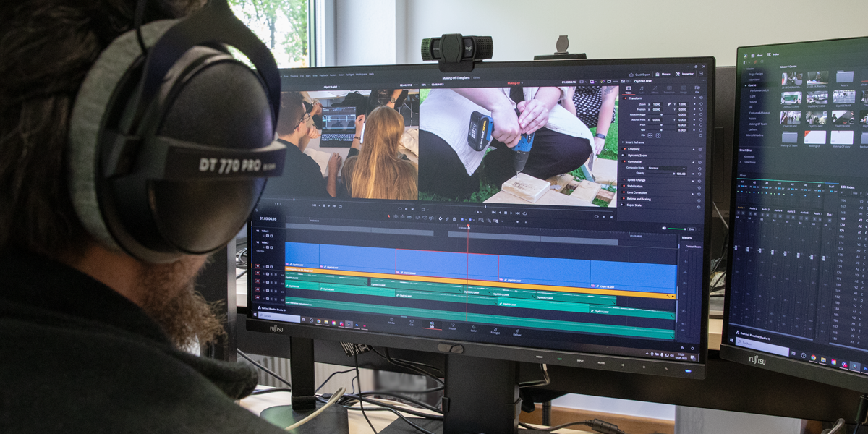Image resolution: width=868 pixels, height=434 pixels.
Task: Go to the Fusion page
Action: tap(452, 326)
